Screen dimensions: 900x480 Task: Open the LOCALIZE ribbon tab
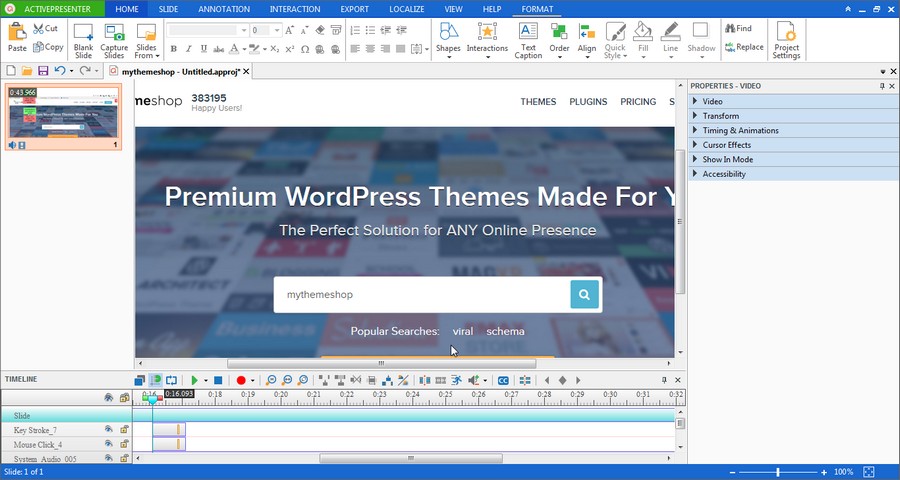[407, 9]
